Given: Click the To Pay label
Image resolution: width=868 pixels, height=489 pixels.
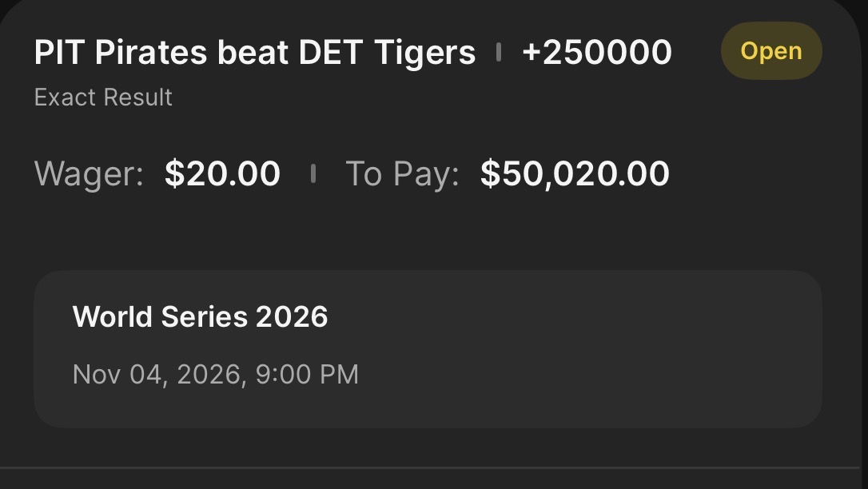Looking at the screenshot, I should 402,173.
